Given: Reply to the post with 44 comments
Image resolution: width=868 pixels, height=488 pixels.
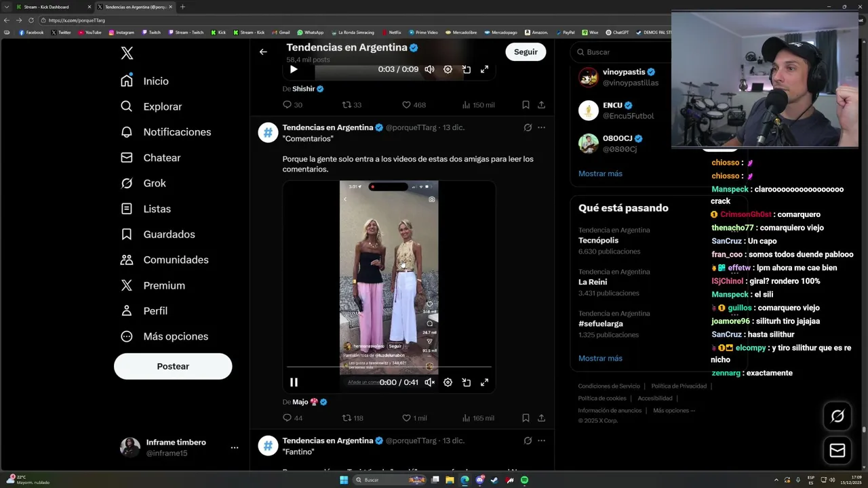Looking at the screenshot, I should tap(292, 418).
